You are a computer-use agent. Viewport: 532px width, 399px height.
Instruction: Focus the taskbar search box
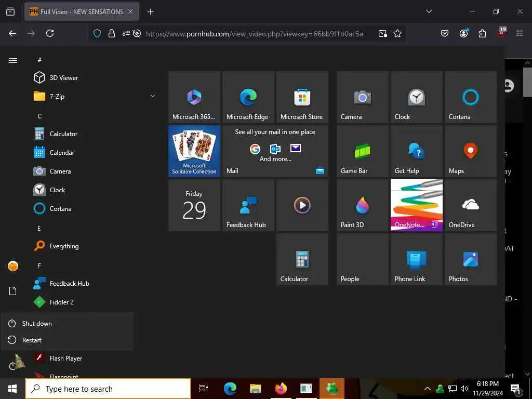coord(108,389)
